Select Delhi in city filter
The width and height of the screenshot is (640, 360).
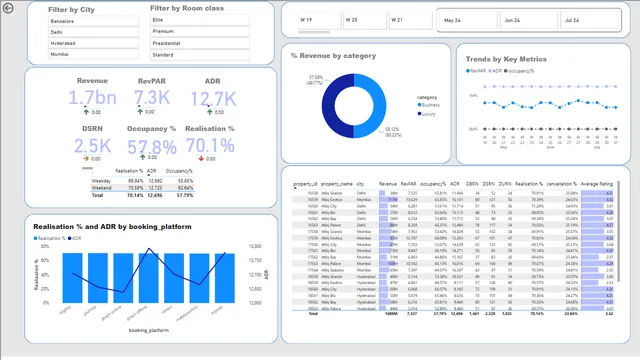tap(93, 32)
